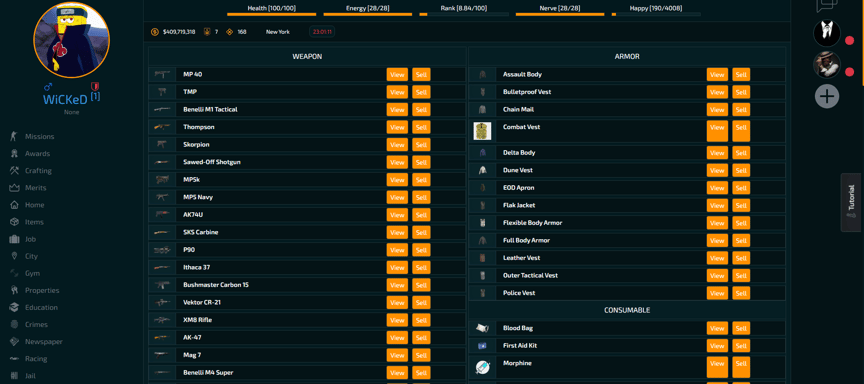
Task: Open the Education graduation cap icon
Action: (14, 307)
